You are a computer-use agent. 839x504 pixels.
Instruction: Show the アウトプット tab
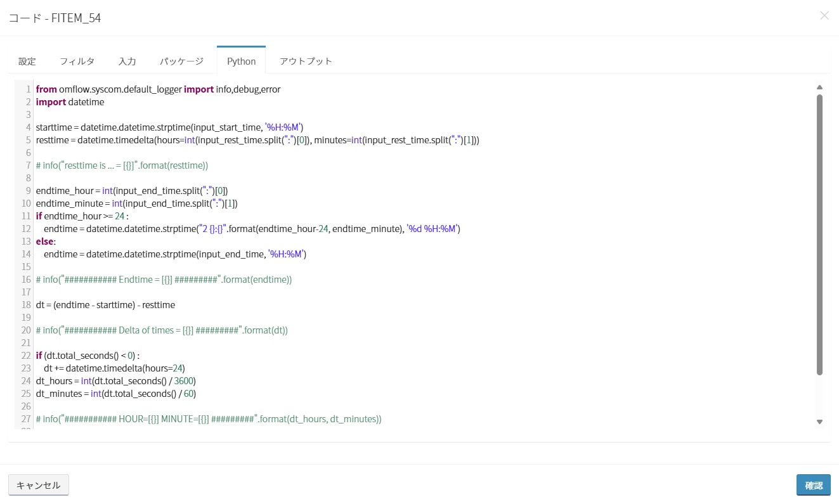point(306,61)
